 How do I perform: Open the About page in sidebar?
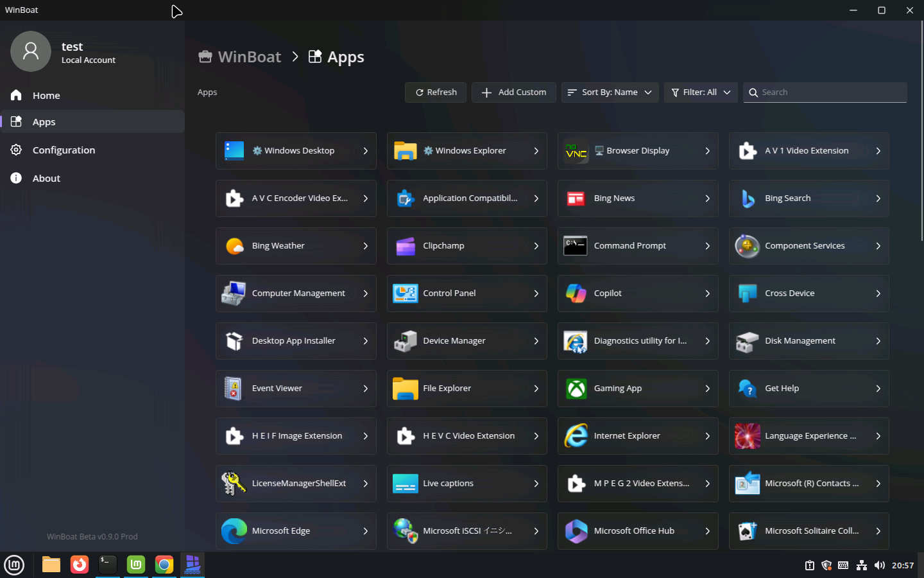(x=46, y=179)
